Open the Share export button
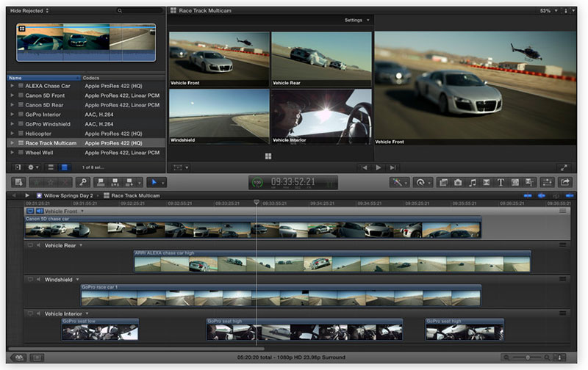This screenshot has width=588, height=370. 566,182
